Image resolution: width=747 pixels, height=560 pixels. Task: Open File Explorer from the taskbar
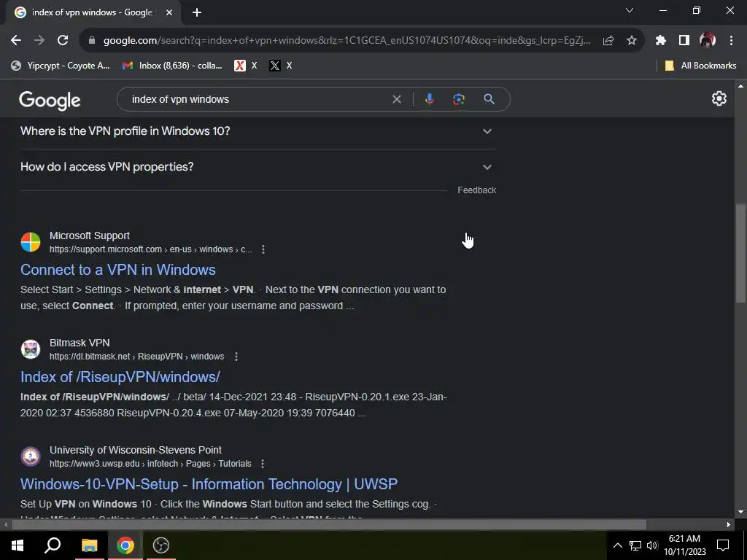click(x=89, y=545)
